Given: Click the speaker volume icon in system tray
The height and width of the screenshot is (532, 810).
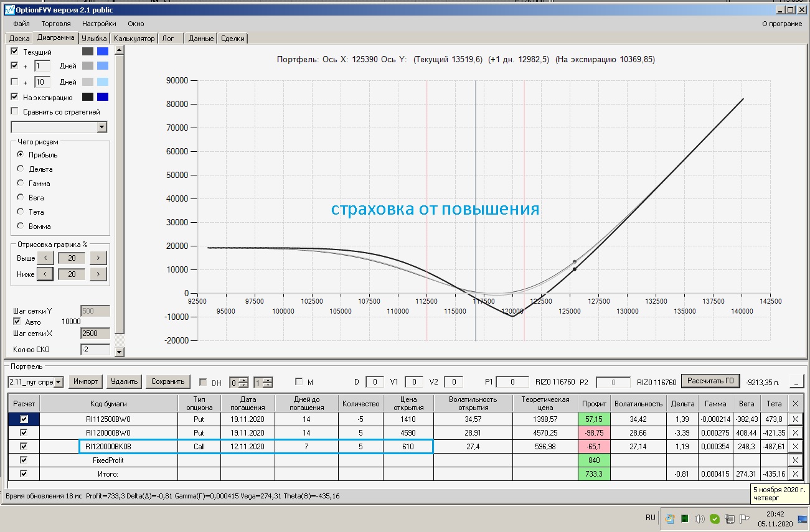Looking at the screenshot, I should pyautogui.click(x=699, y=518).
